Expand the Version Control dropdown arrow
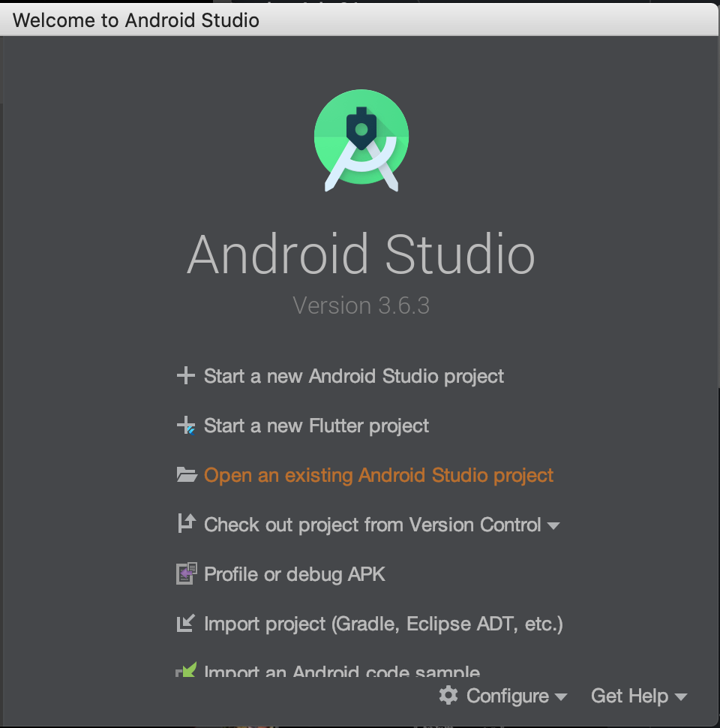This screenshot has height=728, width=720. pyautogui.click(x=553, y=526)
